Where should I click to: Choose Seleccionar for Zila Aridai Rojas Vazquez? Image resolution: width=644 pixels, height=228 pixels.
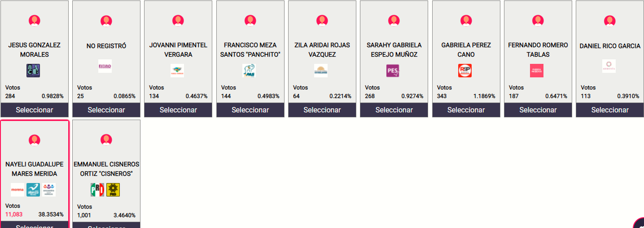pyautogui.click(x=322, y=110)
